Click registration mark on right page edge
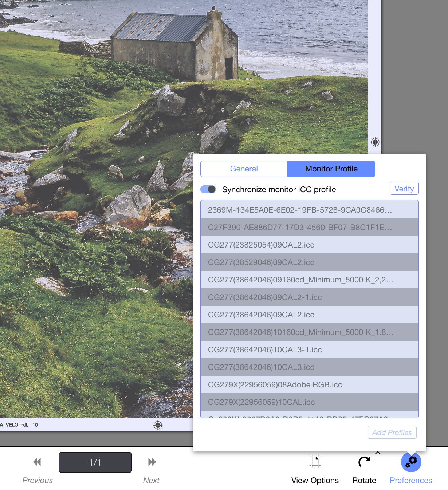Viewport: 448px width, 490px height. [375, 142]
